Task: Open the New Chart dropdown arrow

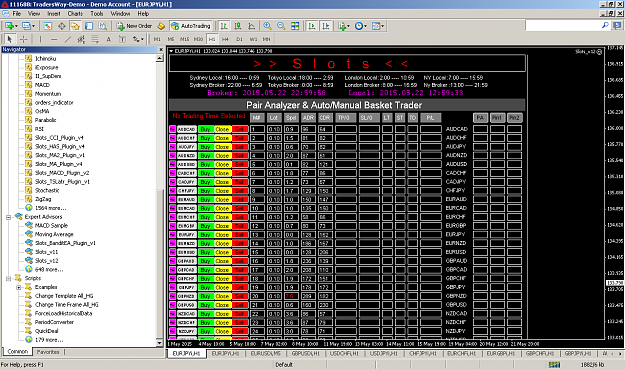Action: coord(16,26)
